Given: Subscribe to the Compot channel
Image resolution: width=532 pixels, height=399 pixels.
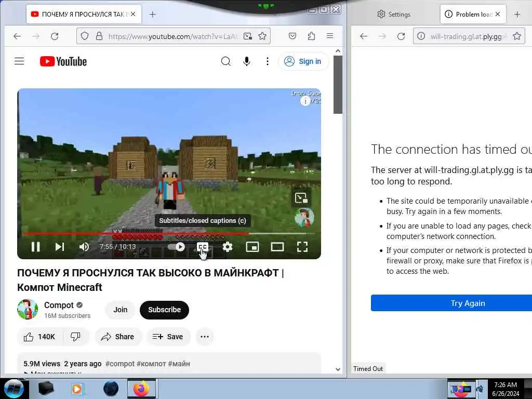Looking at the screenshot, I should point(164,310).
